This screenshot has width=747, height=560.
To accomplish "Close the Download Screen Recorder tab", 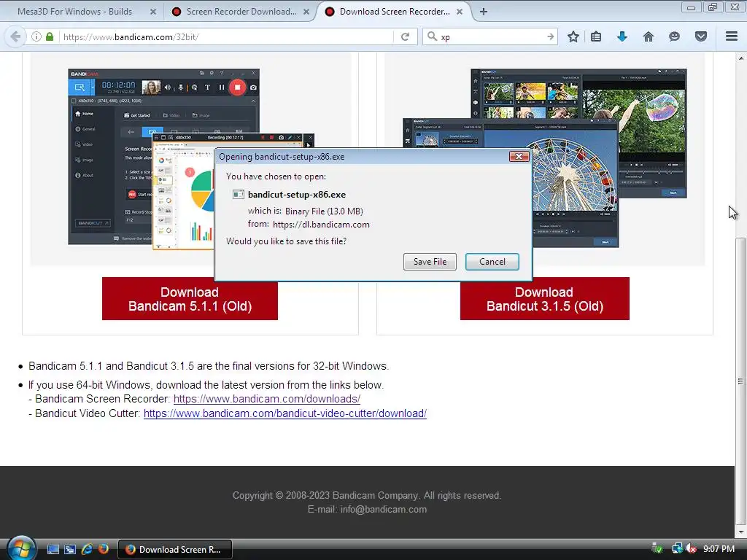I will coord(460,12).
